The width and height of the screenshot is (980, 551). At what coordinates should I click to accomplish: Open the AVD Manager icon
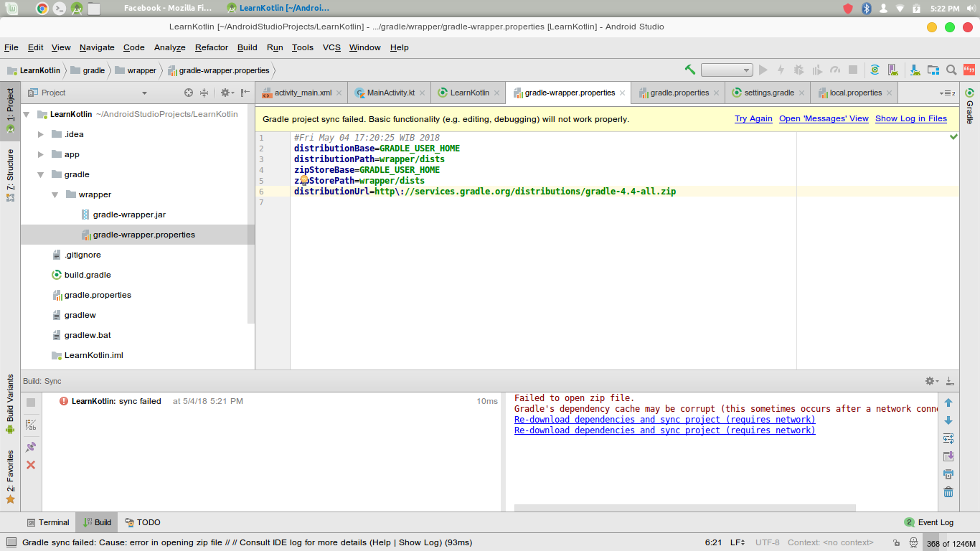(x=893, y=70)
